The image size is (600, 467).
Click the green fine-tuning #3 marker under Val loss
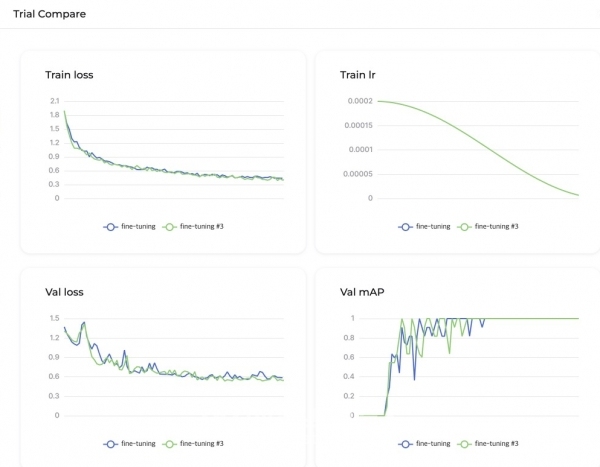169,443
